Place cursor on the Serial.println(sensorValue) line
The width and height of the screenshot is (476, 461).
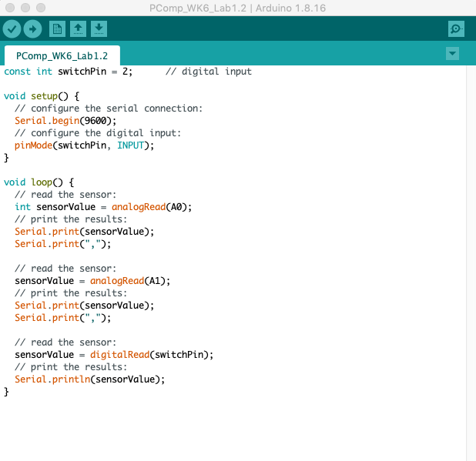pos(89,379)
